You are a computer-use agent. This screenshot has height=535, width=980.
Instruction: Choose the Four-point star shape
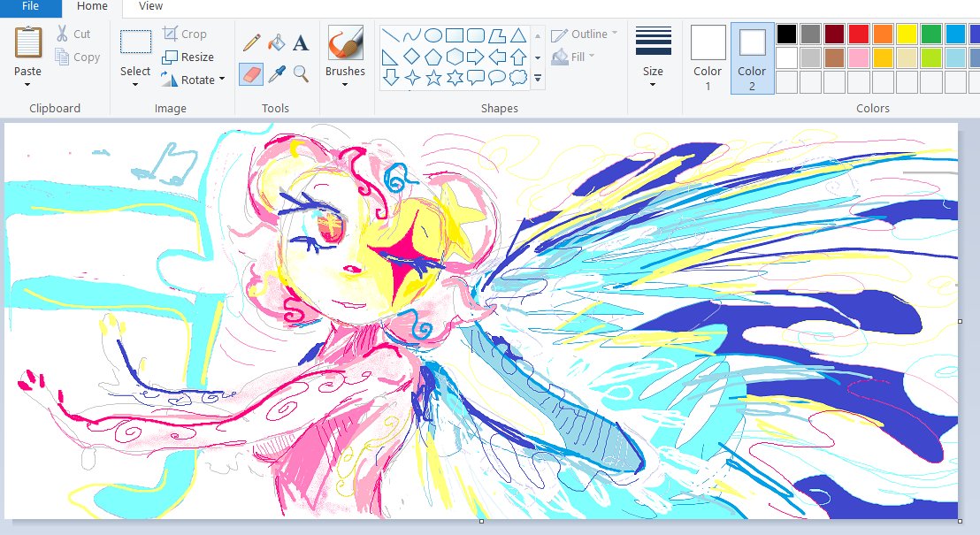point(412,78)
